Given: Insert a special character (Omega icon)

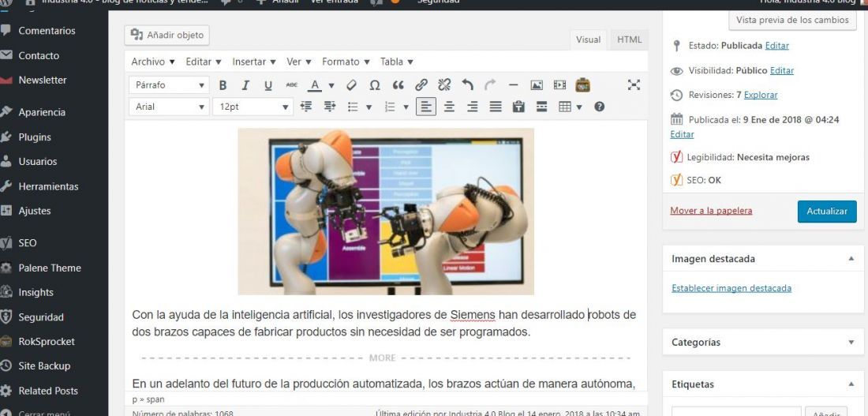Looking at the screenshot, I should coord(375,85).
